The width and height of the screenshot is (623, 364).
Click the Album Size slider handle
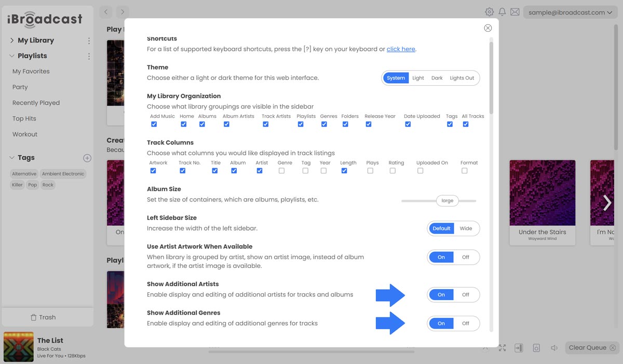[447, 200]
